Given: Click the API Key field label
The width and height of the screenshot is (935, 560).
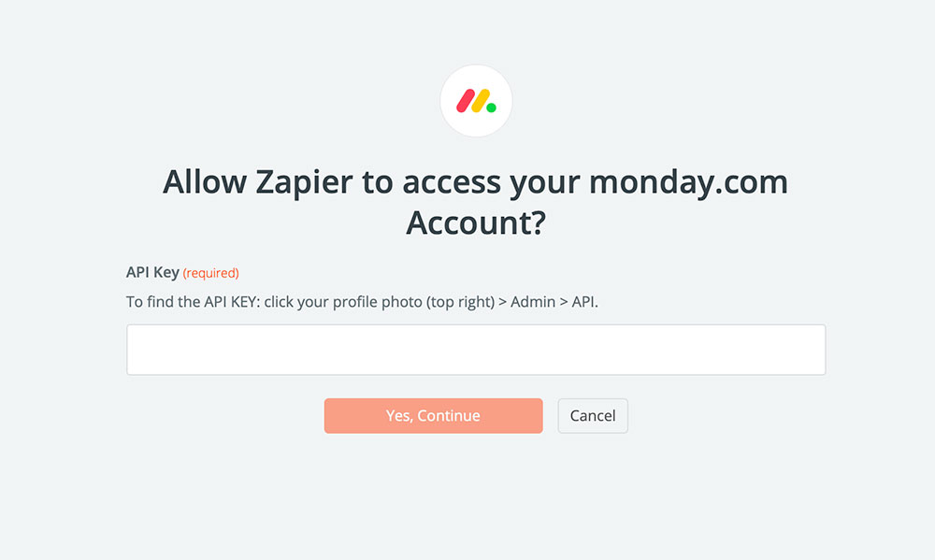Looking at the screenshot, I should coord(152,273).
